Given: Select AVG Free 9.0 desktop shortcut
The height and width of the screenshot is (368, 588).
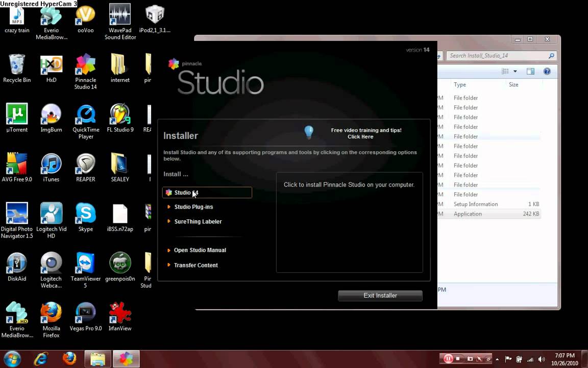Looking at the screenshot, I should pyautogui.click(x=17, y=168).
